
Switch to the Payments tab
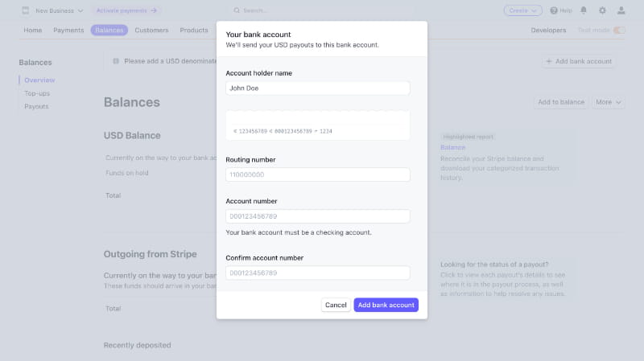(x=68, y=30)
